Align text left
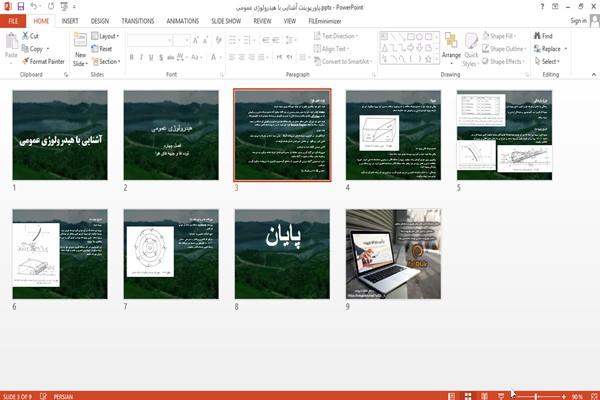 [232, 57]
